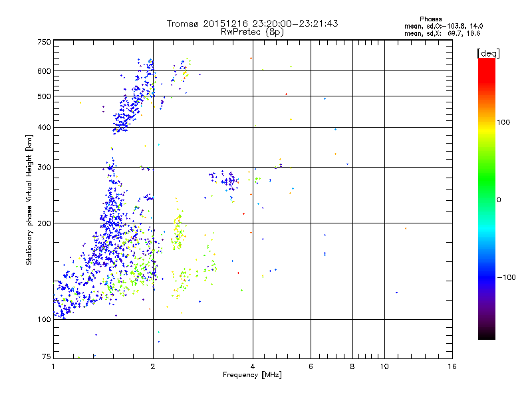
Task: Click the plot title 'Tromsø 20151216 23:20:00-23:21:43'
Action: (x=252, y=23)
